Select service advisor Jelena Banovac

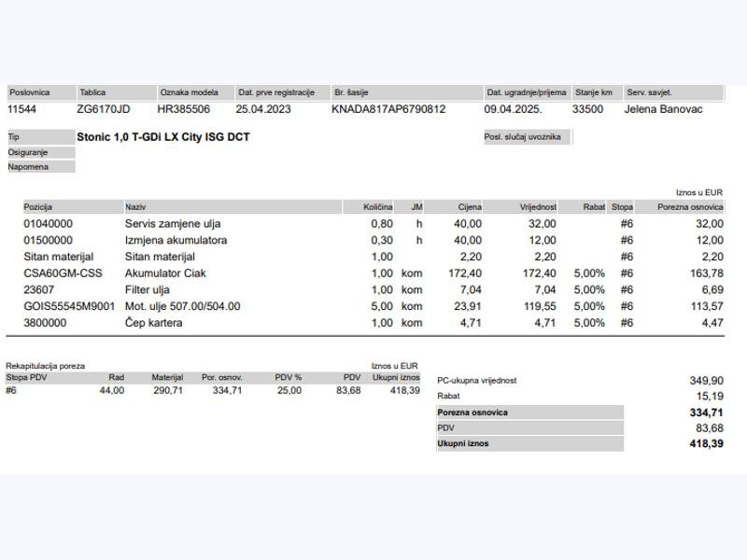(x=664, y=109)
